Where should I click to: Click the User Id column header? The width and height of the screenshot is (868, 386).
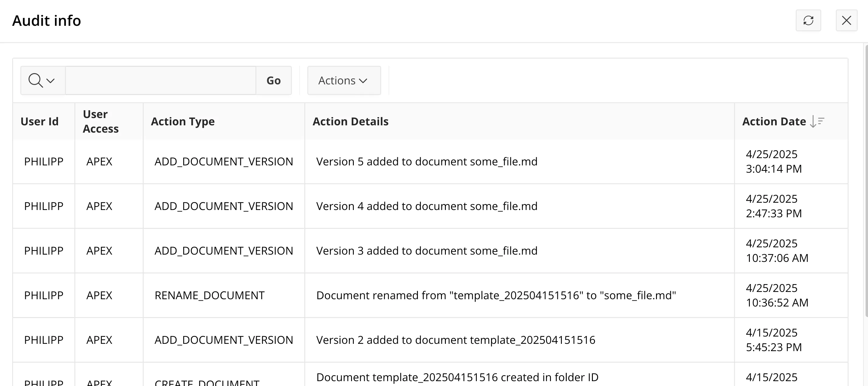tap(39, 121)
